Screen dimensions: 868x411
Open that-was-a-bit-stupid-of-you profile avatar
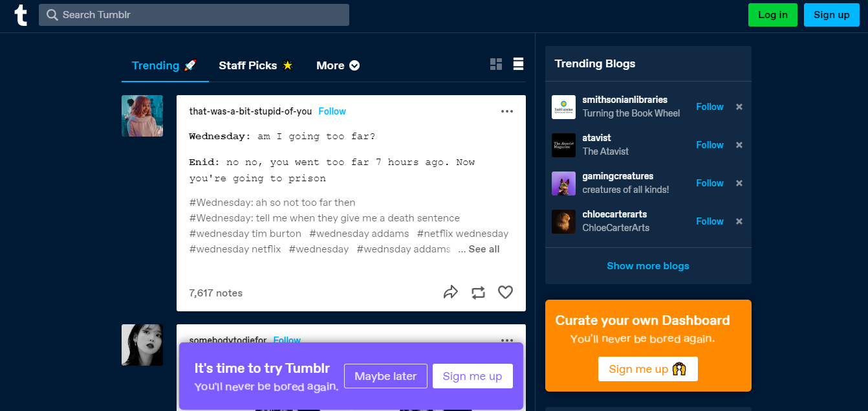point(142,116)
